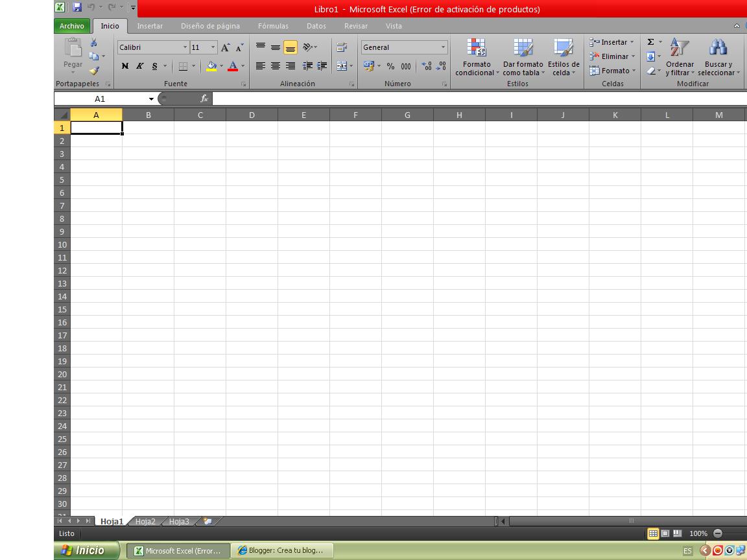The image size is (747, 560).
Task: Toggle italic K formatting
Action: 139,66
